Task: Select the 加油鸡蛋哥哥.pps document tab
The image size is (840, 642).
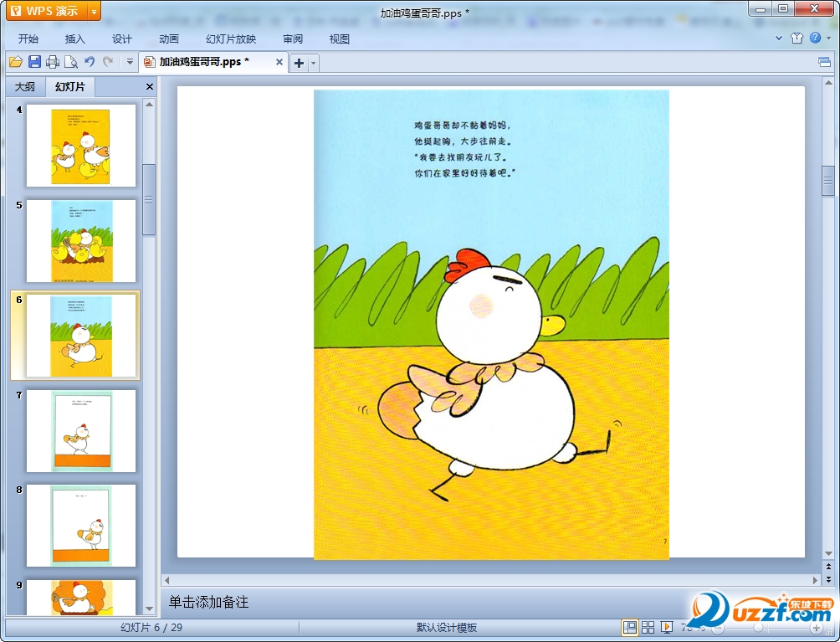Action: coord(205,62)
